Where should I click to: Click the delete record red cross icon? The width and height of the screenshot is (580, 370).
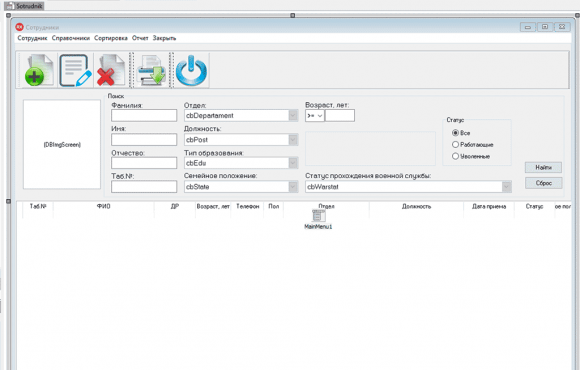(111, 70)
